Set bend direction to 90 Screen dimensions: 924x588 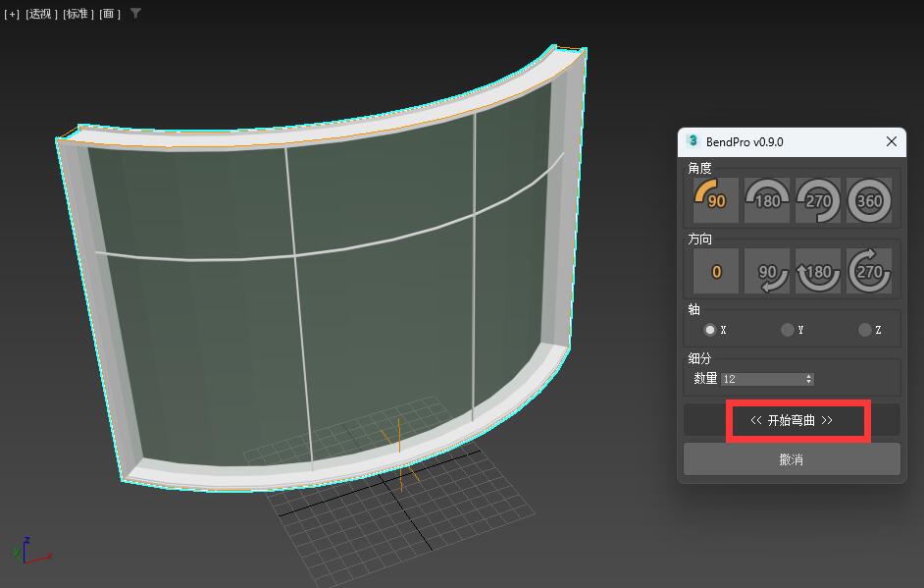767,271
